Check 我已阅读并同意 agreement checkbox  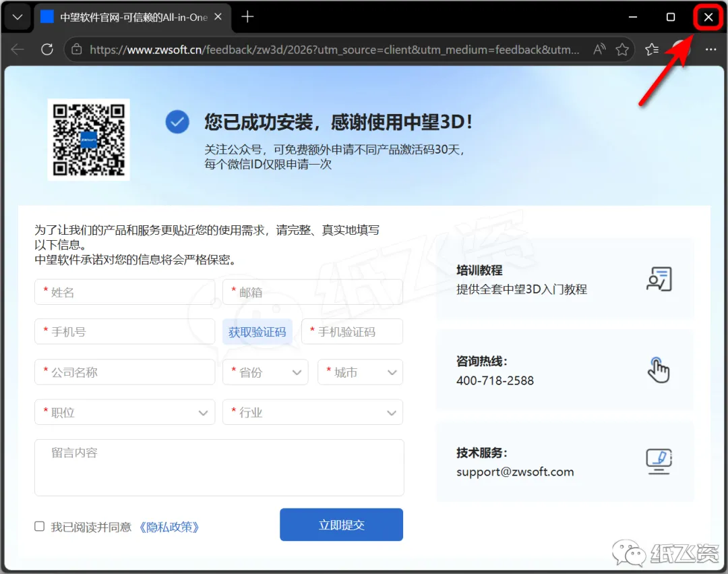pyautogui.click(x=40, y=526)
